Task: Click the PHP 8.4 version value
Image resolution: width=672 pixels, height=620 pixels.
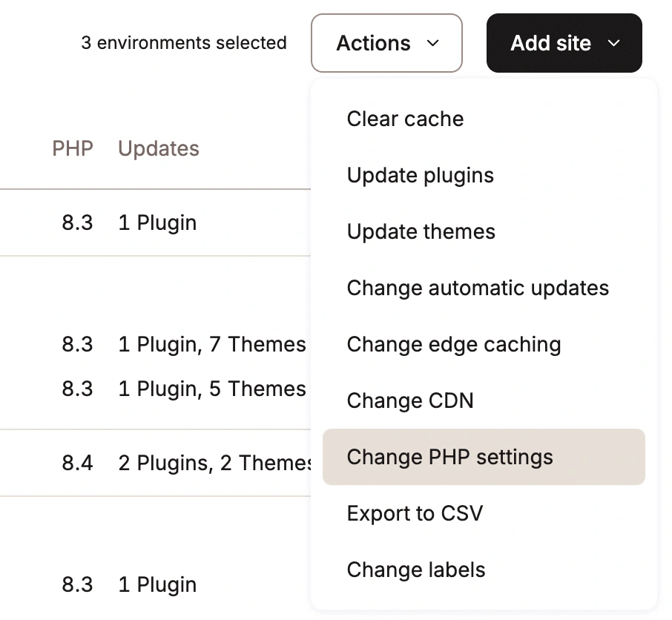Action: [x=77, y=463]
